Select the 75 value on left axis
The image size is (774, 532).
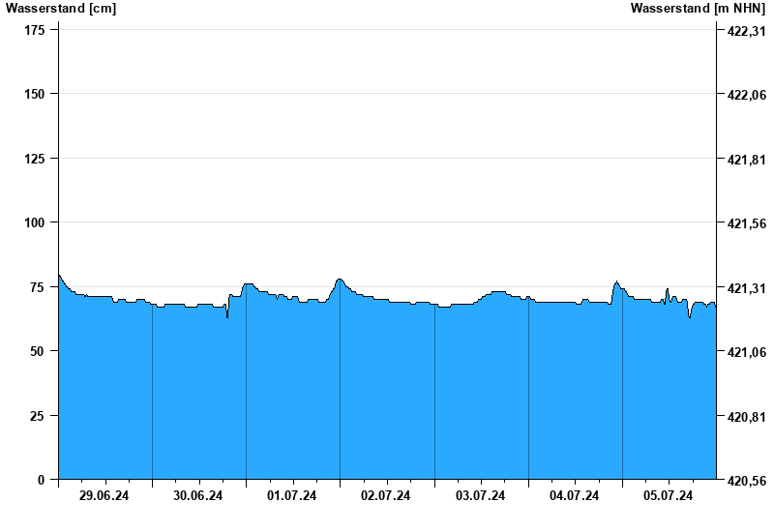click(38, 287)
